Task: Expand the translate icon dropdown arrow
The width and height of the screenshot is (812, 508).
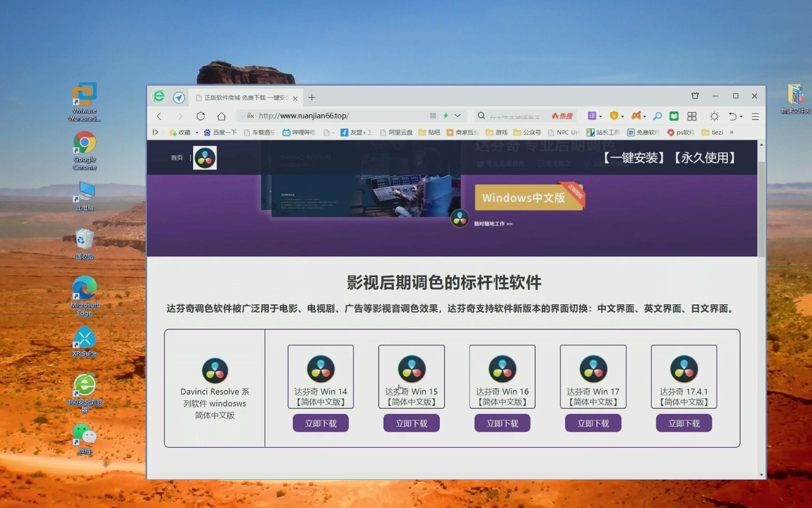Action: coord(601,116)
